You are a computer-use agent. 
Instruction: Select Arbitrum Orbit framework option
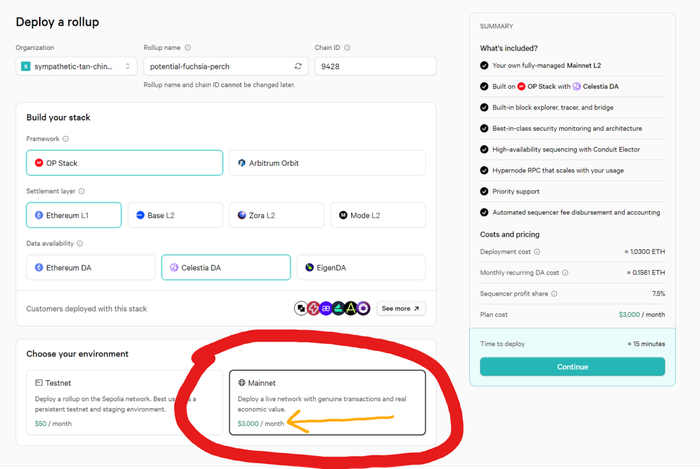(x=327, y=163)
